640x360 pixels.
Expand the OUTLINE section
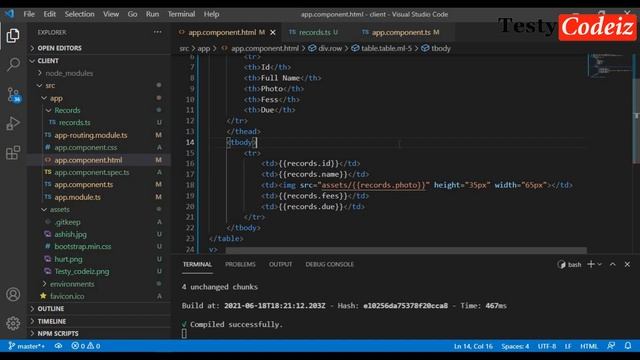coord(51,309)
